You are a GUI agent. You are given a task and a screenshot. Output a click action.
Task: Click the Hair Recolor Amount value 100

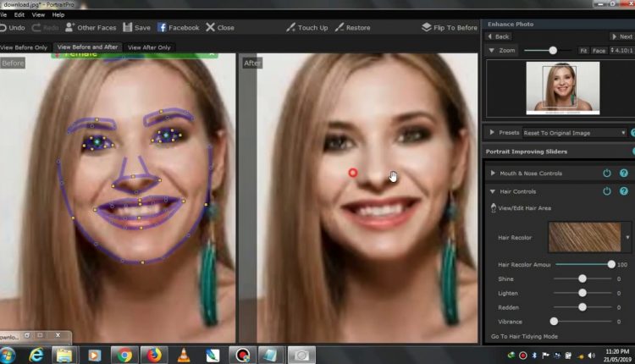point(622,264)
